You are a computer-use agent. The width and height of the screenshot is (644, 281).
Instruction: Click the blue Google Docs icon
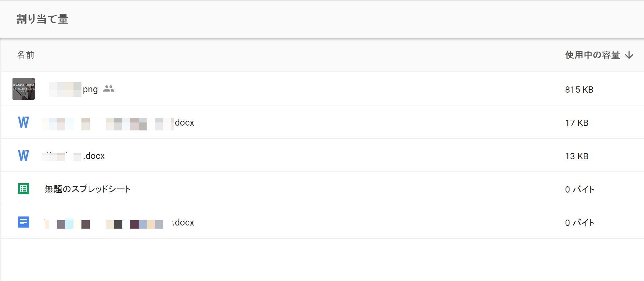pyautogui.click(x=24, y=222)
